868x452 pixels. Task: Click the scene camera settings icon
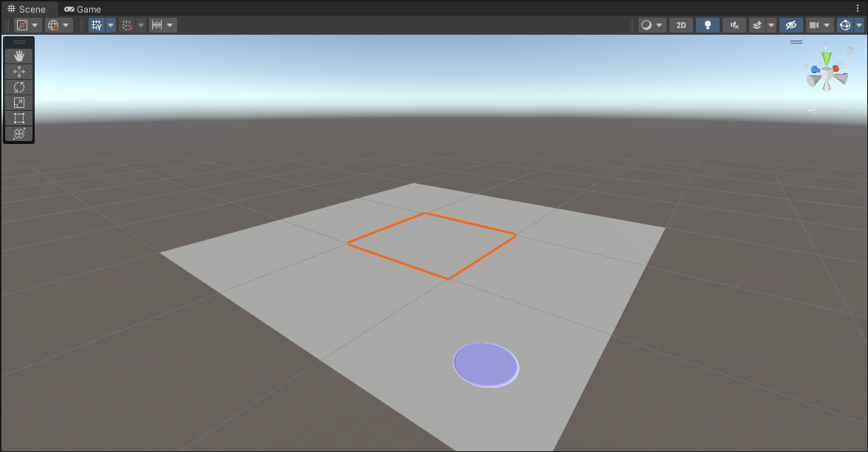[813, 25]
